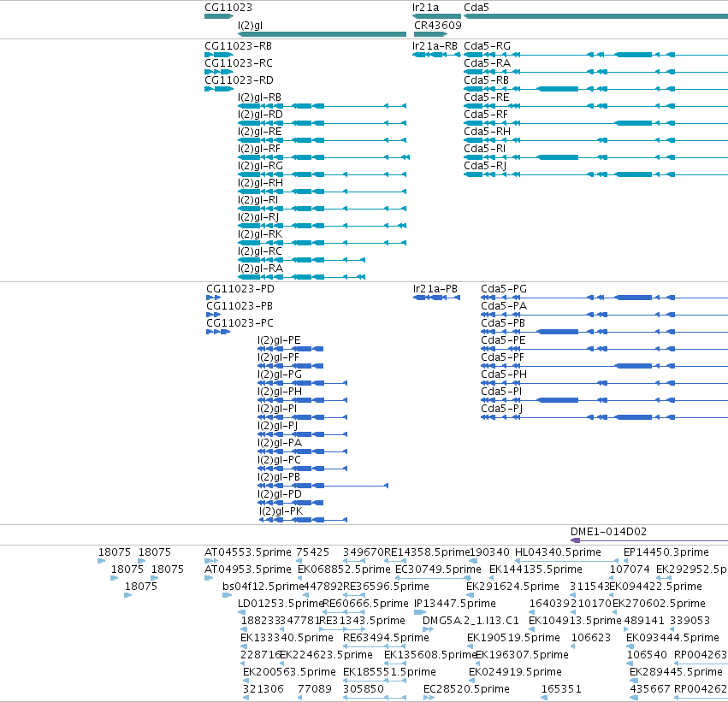Click the HL04340.5prime feature
728x702 pixels.
click(x=566, y=561)
